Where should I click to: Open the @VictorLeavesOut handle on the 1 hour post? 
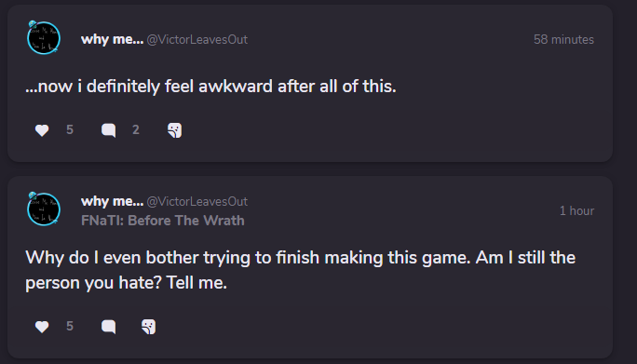pyautogui.click(x=197, y=201)
